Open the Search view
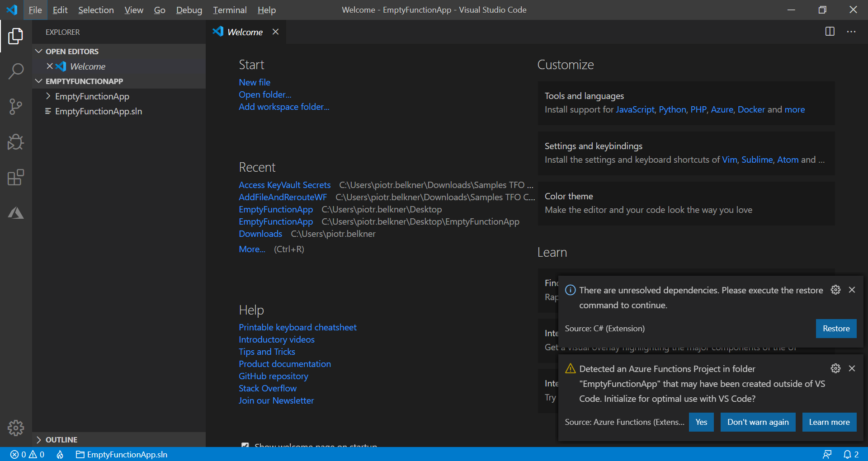Viewport: 868px width, 461px height. [16, 71]
